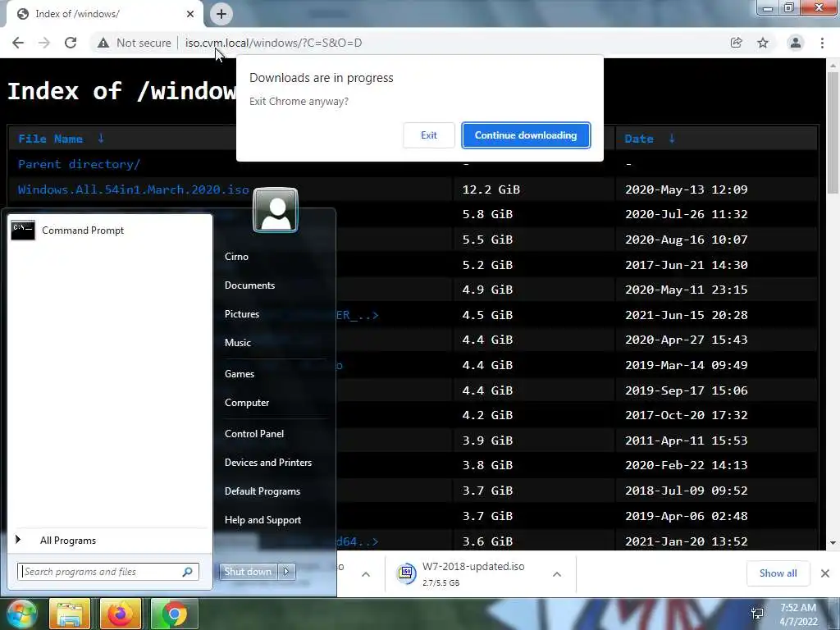Click Show all downloads
This screenshot has height=630, width=840.
coord(778,573)
